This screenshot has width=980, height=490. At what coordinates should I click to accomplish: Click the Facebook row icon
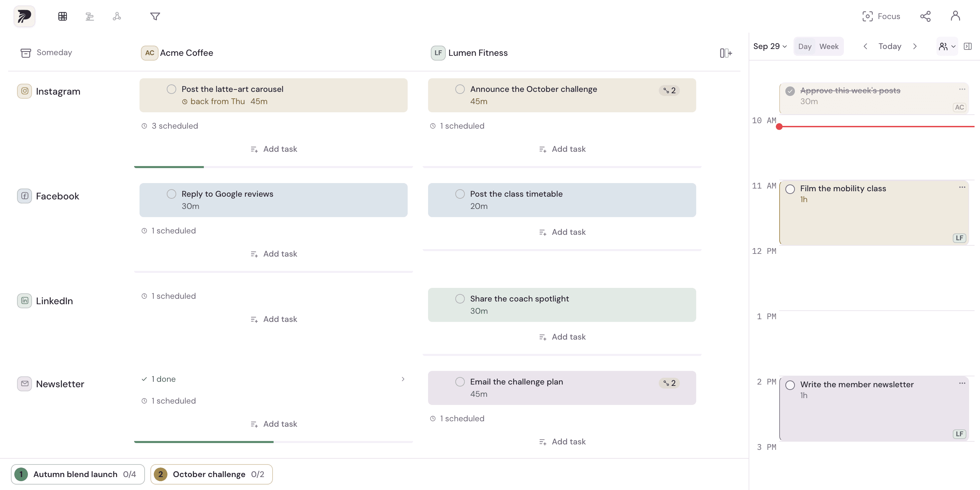pos(24,196)
